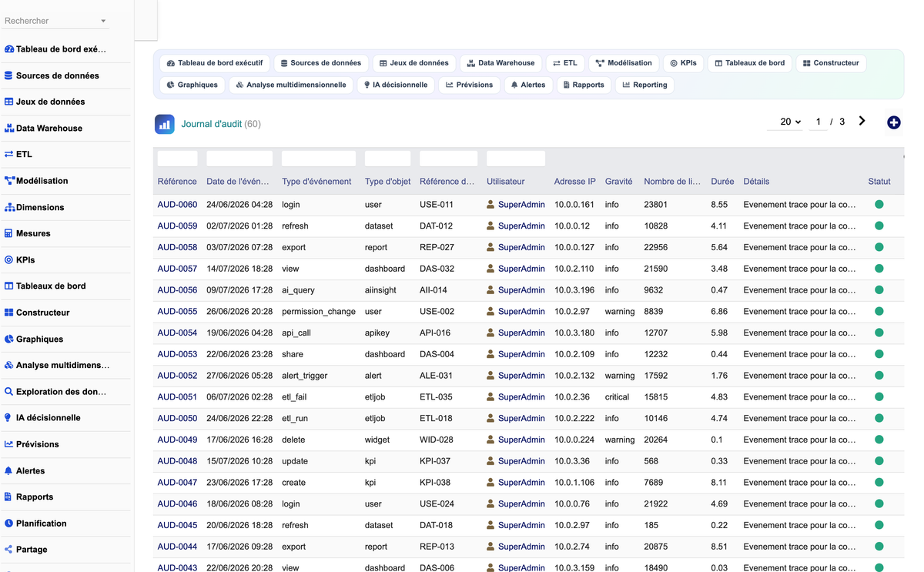Open Planification in sidebar

coord(35,523)
